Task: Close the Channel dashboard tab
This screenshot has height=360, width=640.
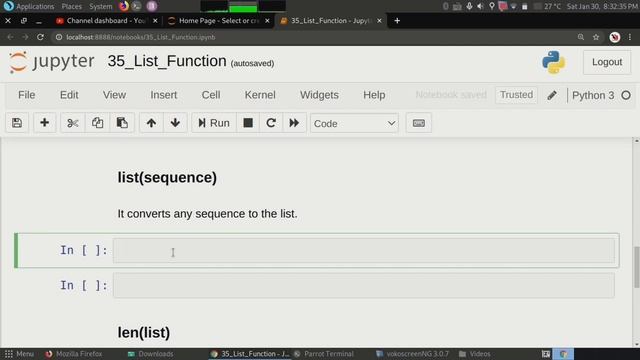Action: (x=155, y=21)
